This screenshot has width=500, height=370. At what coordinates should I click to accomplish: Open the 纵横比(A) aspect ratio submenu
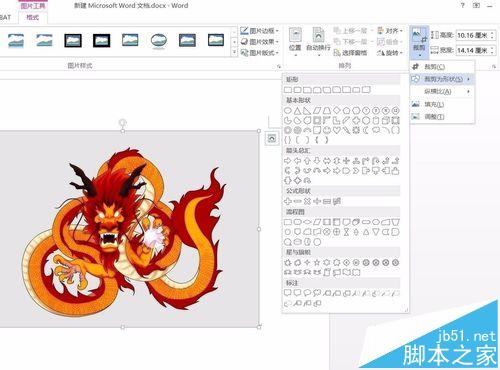coord(442,92)
